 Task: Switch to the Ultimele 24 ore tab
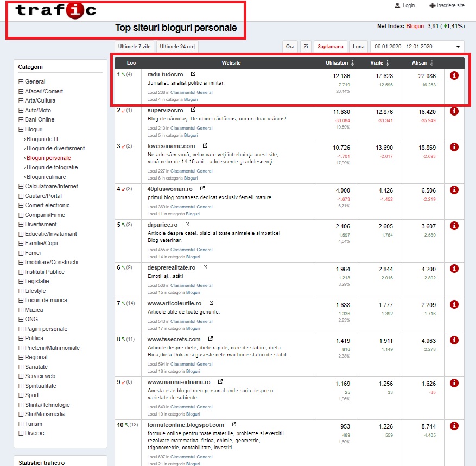pos(176,47)
